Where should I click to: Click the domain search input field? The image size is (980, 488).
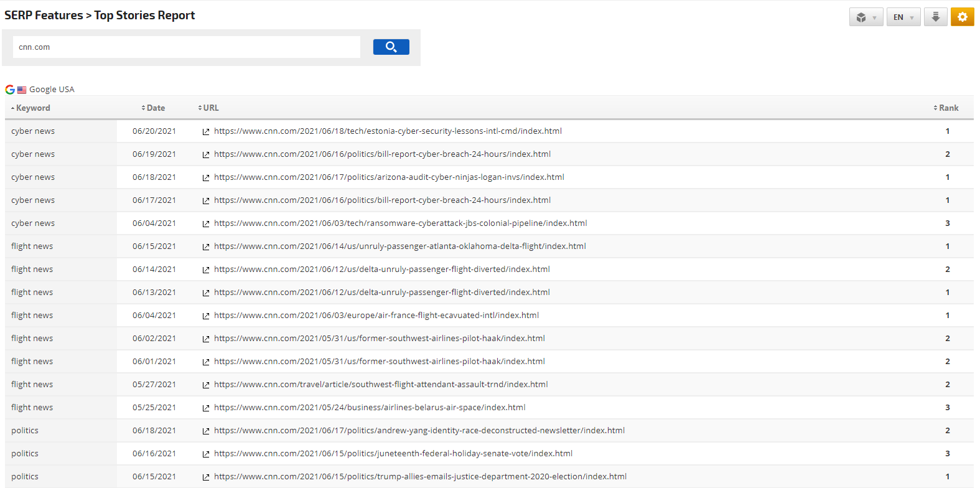(186, 47)
